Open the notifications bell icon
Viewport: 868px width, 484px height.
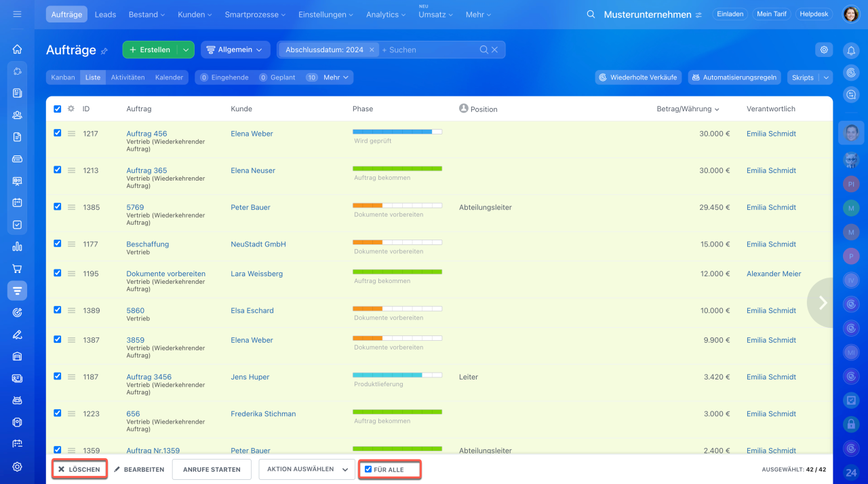[x=851, y=50]
